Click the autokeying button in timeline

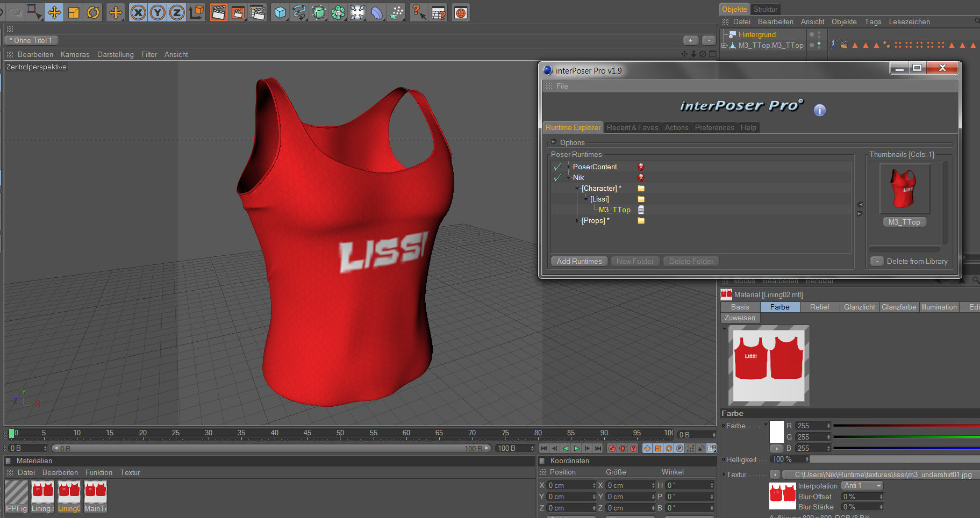click(623, 448)
